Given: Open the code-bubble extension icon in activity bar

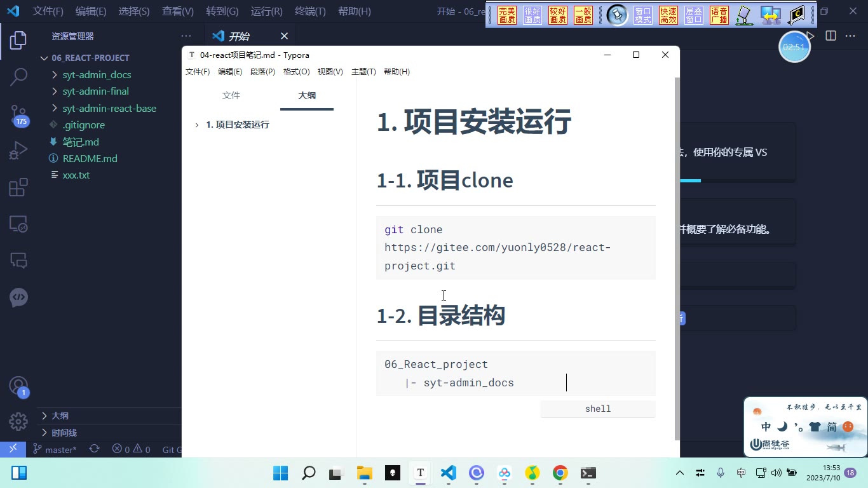Looking at the screenshot, I should tap(18, 297).
